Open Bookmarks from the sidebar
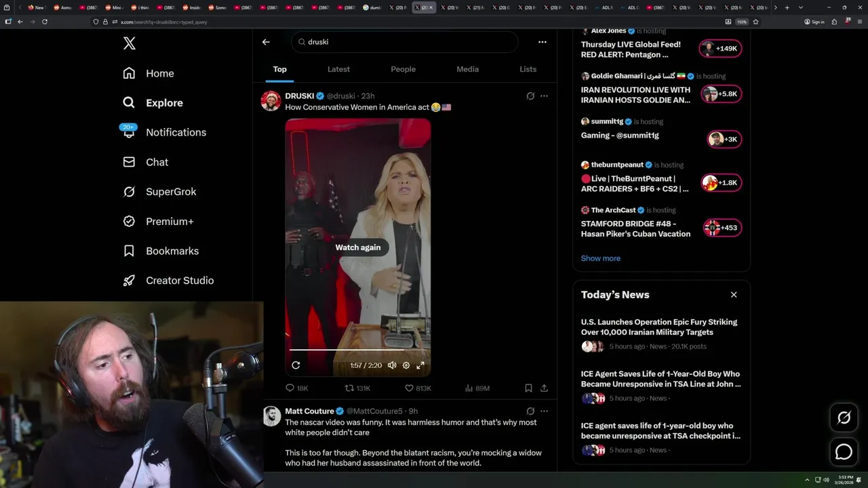This screenshot has height=488, width=868. pos(161,251)
